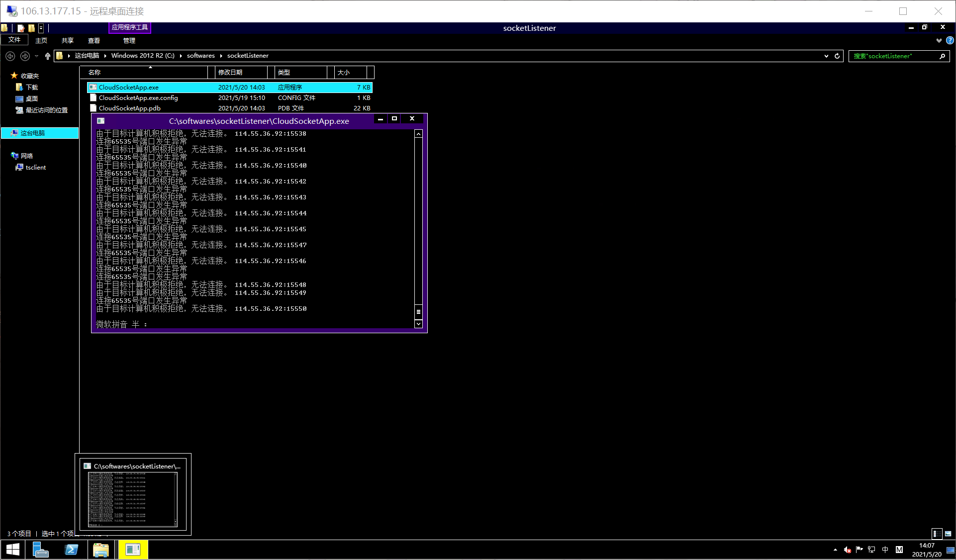Open the 文件 menu
This screenshot has width=956, height=560.
click(x=14, y=40)
